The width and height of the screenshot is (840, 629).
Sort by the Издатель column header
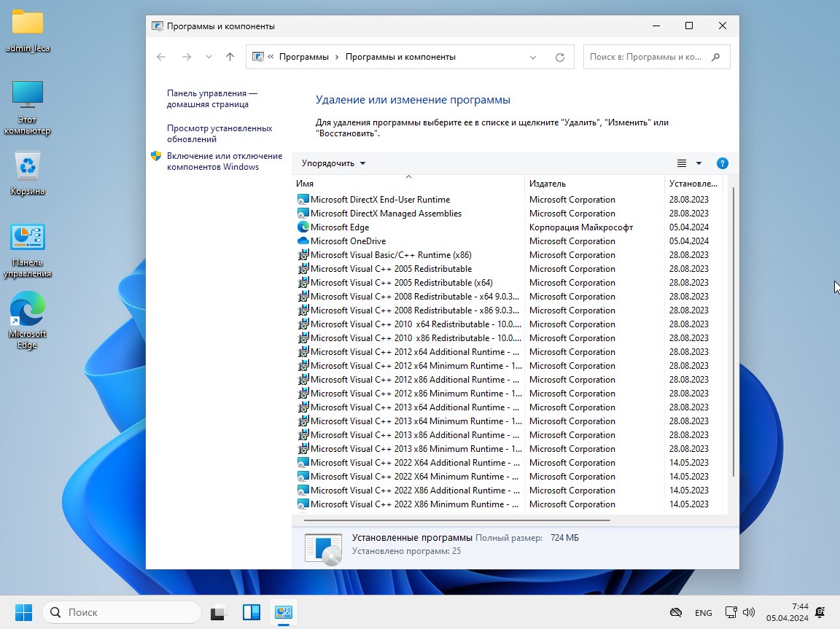[547, 184]
